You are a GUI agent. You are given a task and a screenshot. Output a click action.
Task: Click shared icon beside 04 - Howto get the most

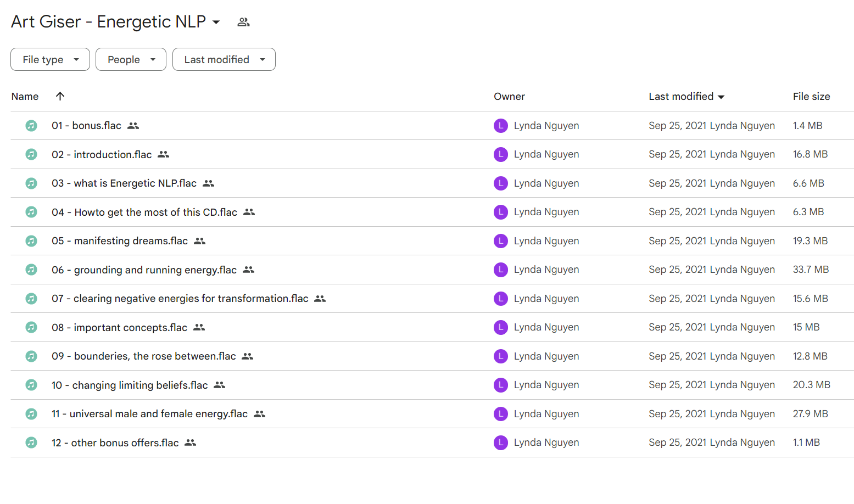tap(249, 212)
